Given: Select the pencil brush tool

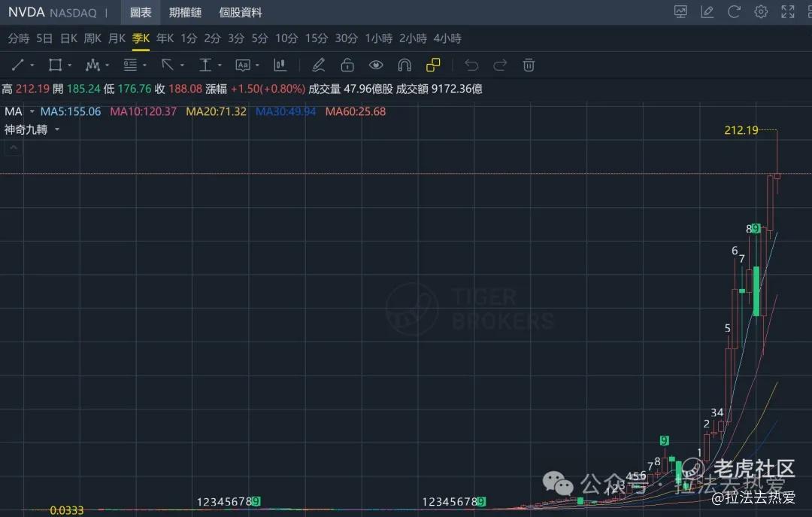Looking at the screenshot, I should click(319, 65).
